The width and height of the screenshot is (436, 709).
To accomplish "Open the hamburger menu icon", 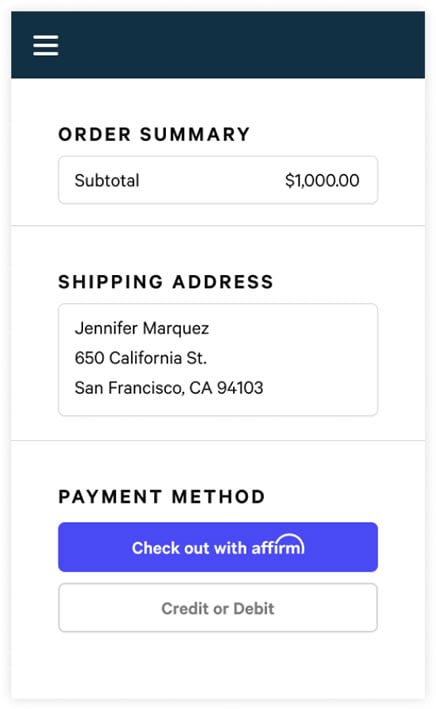I will click(46, 46).
